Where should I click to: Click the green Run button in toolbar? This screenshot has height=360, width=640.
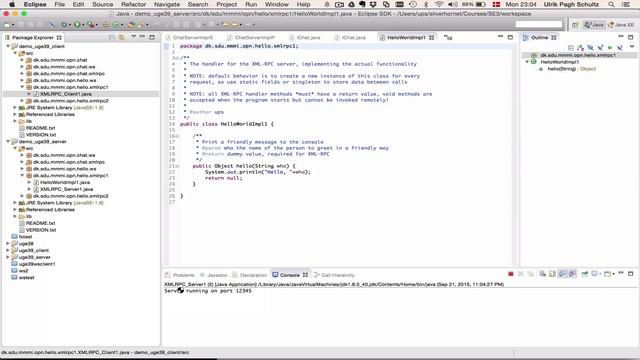[x=77, y=25]
